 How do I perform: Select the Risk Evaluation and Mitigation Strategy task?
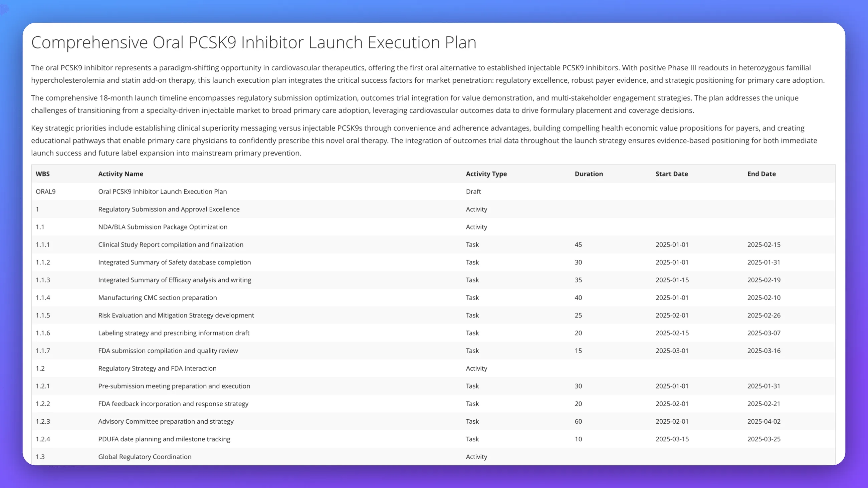[x=176, y=315]
